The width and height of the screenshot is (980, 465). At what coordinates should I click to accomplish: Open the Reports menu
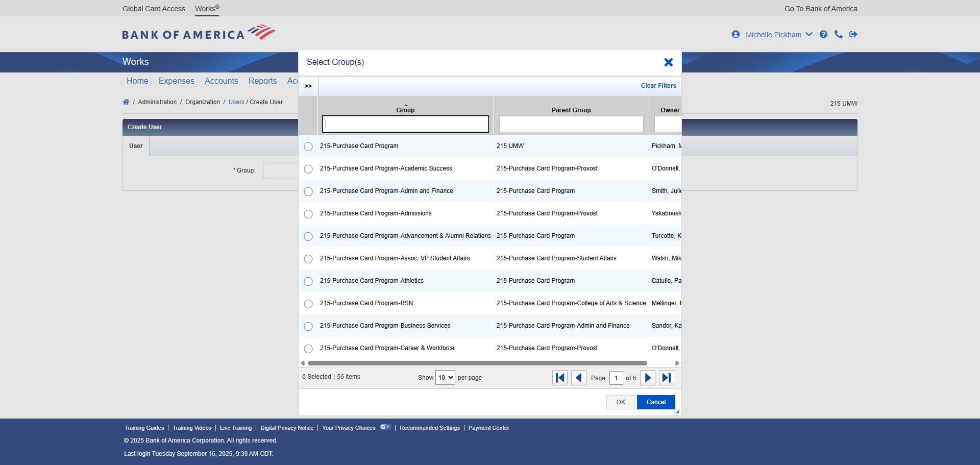[x=262, y=81]
